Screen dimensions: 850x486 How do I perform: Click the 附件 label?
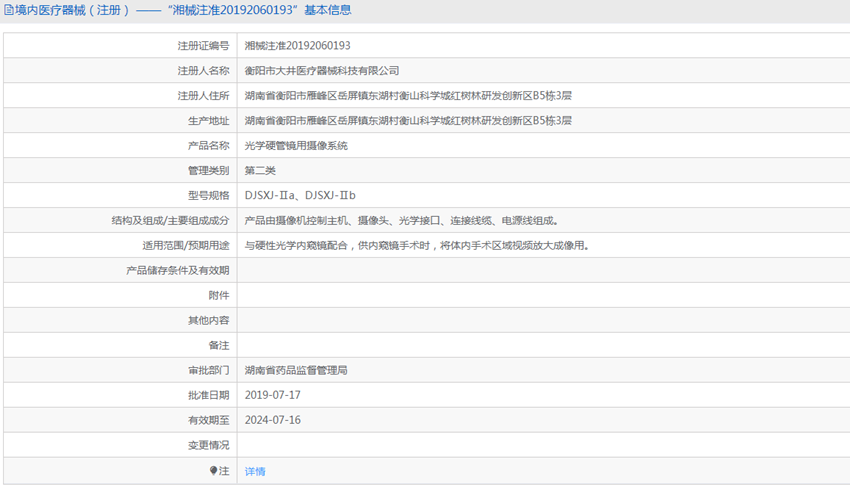[x=218, y=295]
